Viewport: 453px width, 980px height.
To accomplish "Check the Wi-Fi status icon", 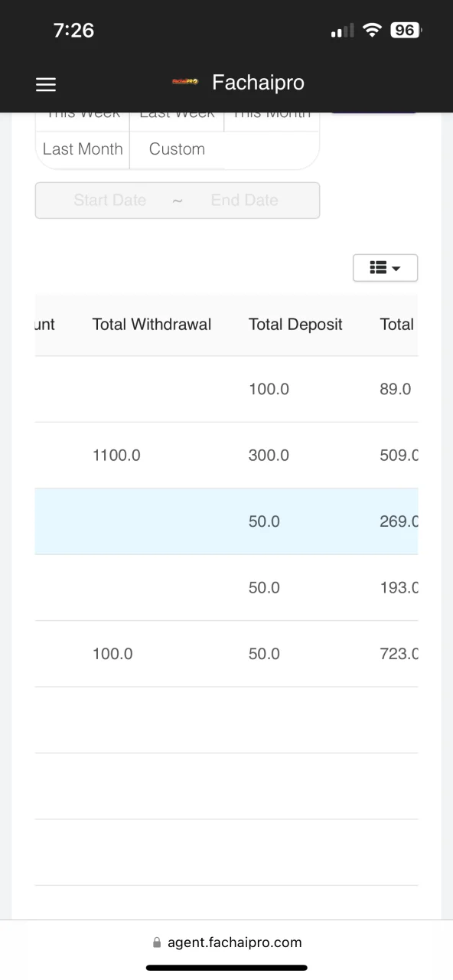I will coord(373,31).
